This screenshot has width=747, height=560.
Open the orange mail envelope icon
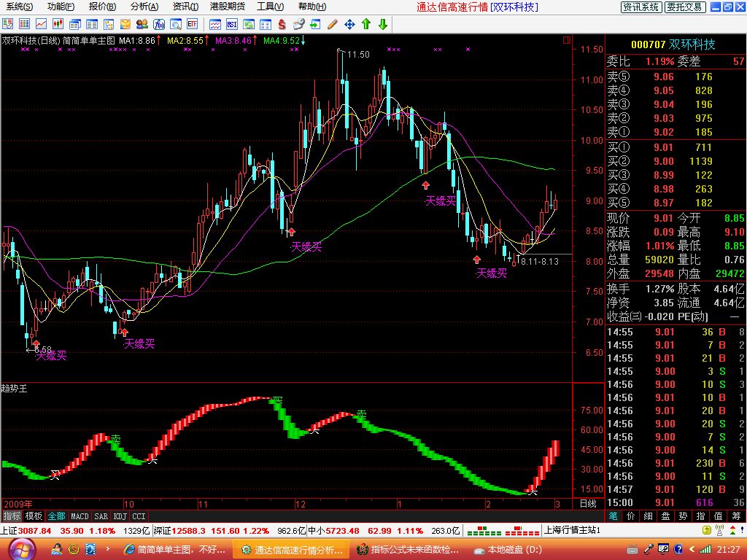[x=125, y=24]
